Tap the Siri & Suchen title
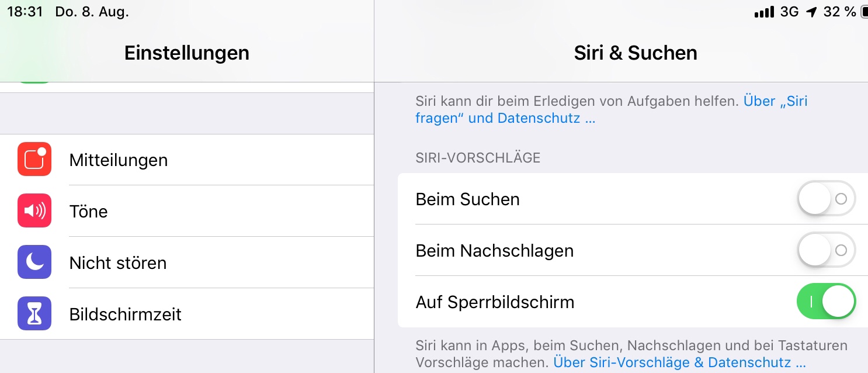 (636, 53)
